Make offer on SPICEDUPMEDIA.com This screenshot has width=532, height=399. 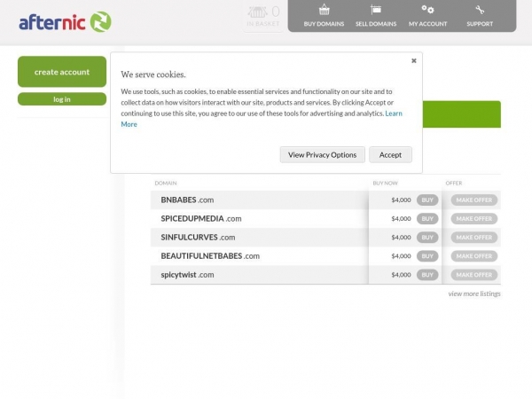tap(474, 218)
